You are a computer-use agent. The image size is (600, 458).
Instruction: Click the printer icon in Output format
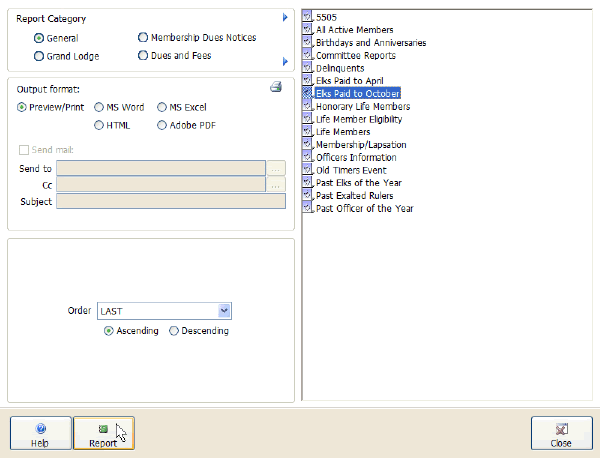276,88
